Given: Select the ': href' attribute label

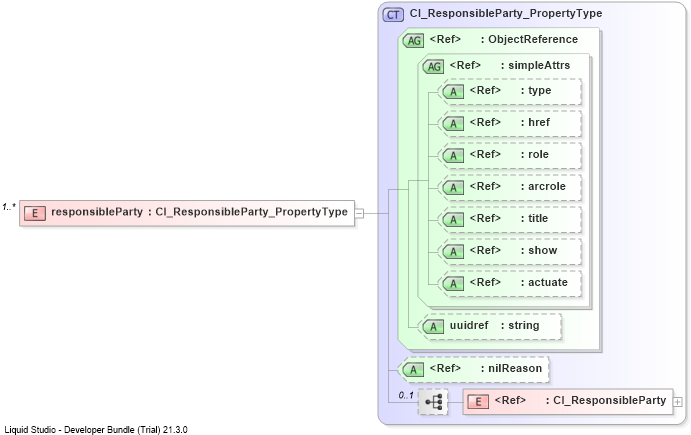Looking at the screenshot, I should click(535, 122).
